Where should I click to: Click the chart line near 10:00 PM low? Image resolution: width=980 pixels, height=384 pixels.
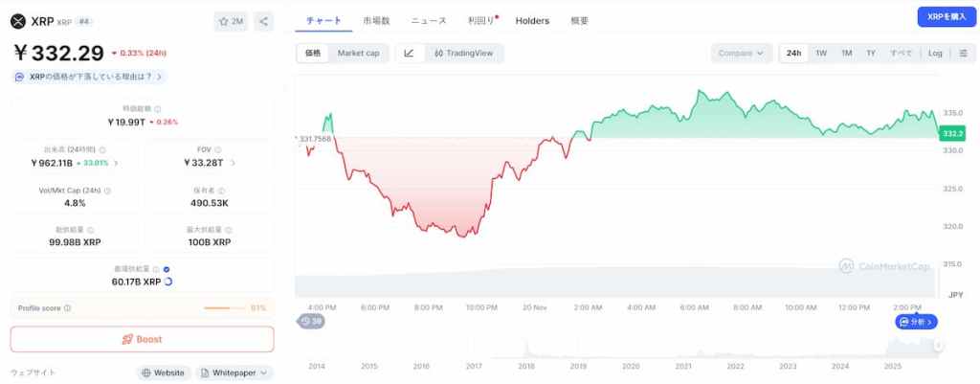pyautogui.click(x=463, y=236)
